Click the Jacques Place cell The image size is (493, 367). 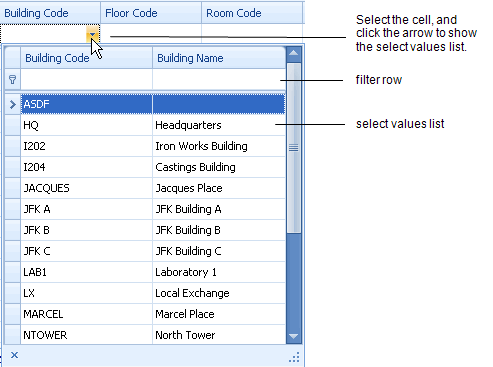[x=219, y=188]
